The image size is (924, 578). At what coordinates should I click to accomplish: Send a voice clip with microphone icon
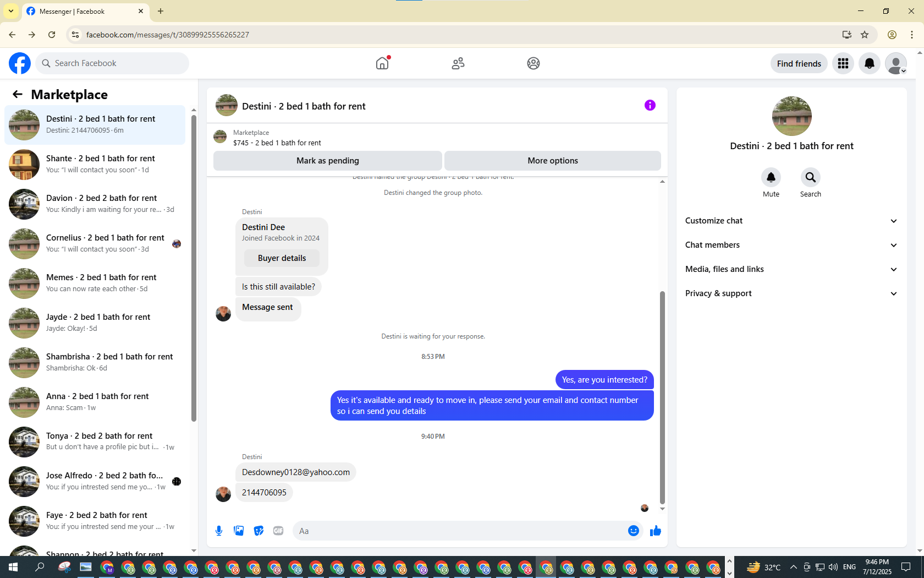219,531
